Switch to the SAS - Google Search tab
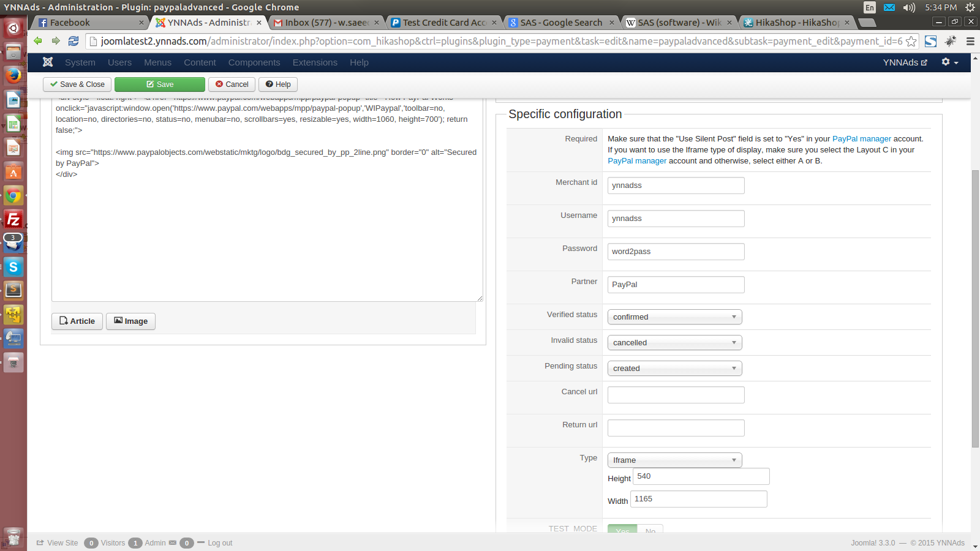980x551 pixels. [562, 23]
